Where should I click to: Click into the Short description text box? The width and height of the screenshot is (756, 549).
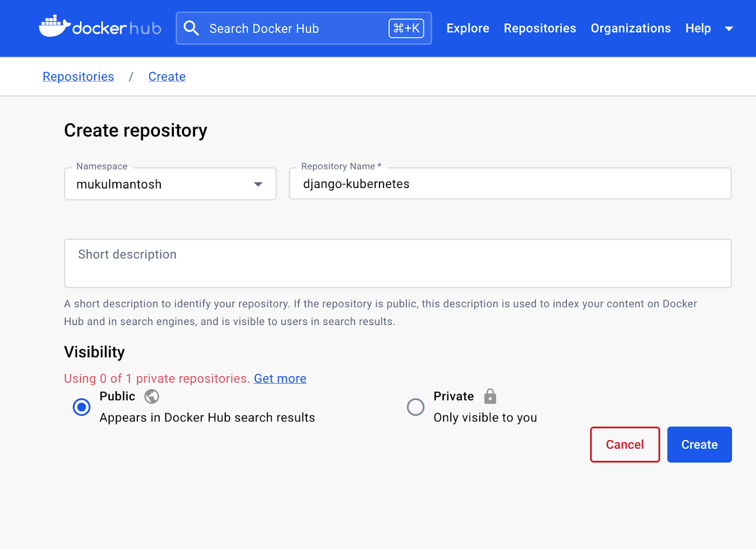click(x=397, y=263)
